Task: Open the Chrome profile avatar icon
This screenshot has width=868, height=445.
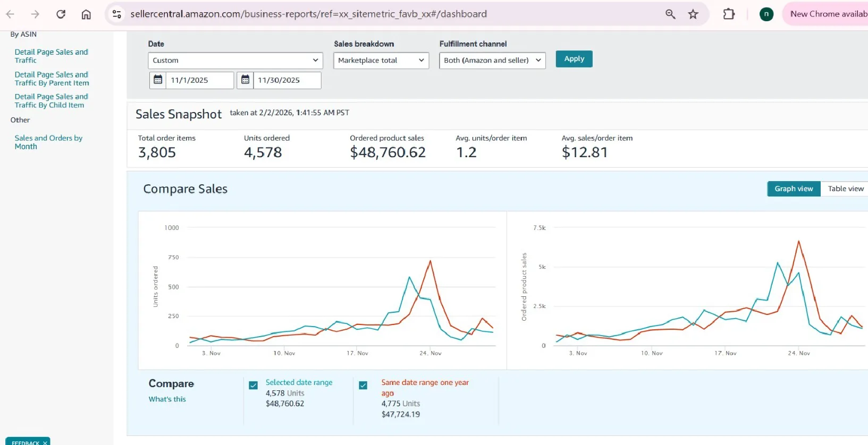Action: pos(766,14)
